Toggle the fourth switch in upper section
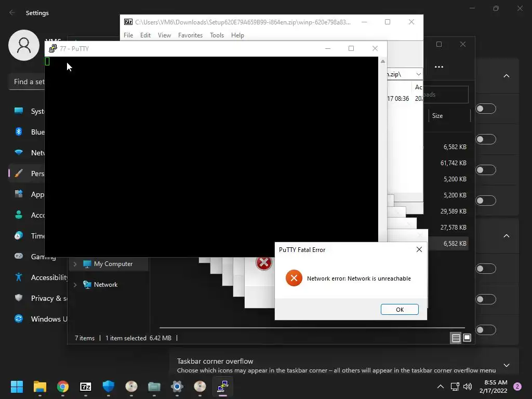This screenshot has height=399, width=532. [x=486, y=201]
